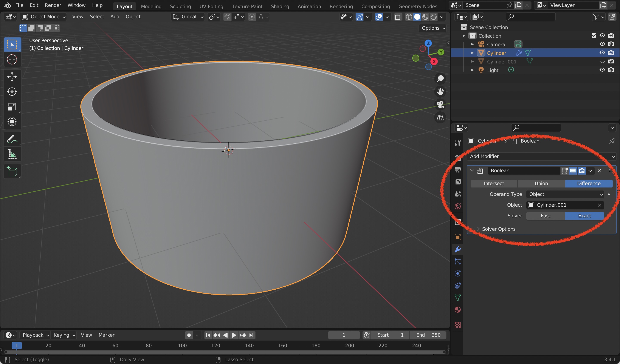Toggle Boolean modifier edit mode display
The image size is (620, 364).
click(564, 171)
